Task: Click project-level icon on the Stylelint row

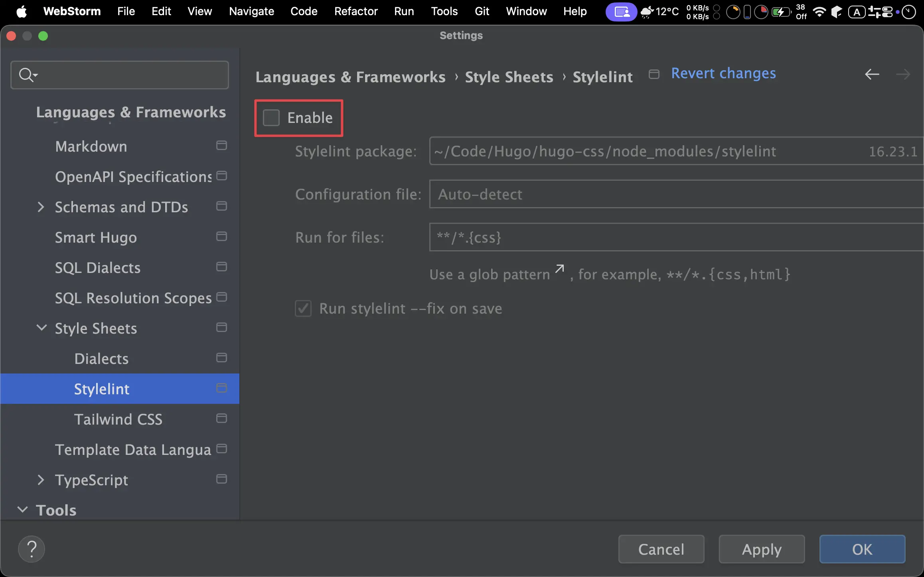Action: [x=221, y=388]
